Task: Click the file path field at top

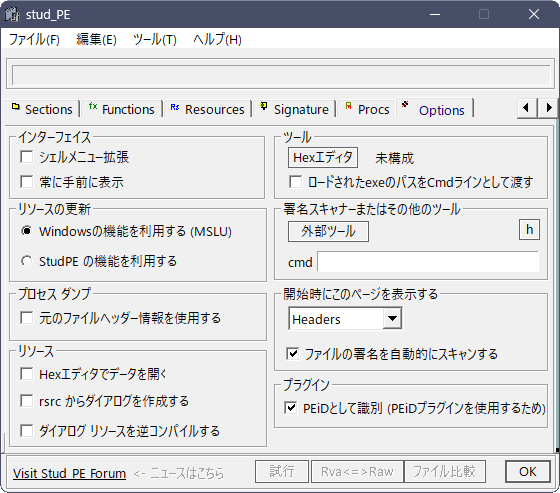Action: pos(281,75)
